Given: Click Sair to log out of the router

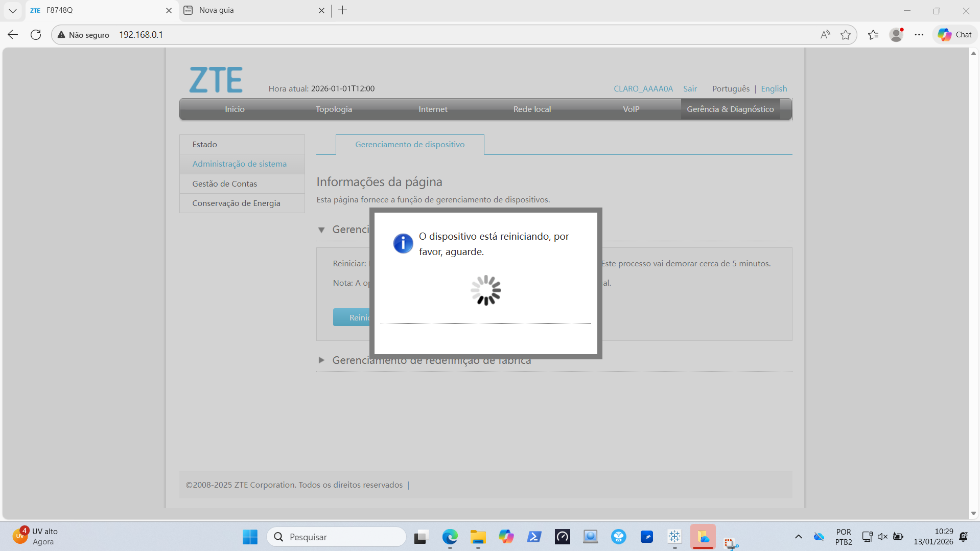Looking at the screenshot, I should (690, 88).
